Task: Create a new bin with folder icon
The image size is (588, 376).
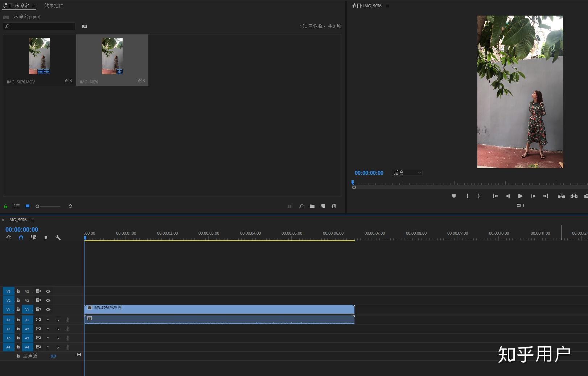Action: (x=312, y=206)
